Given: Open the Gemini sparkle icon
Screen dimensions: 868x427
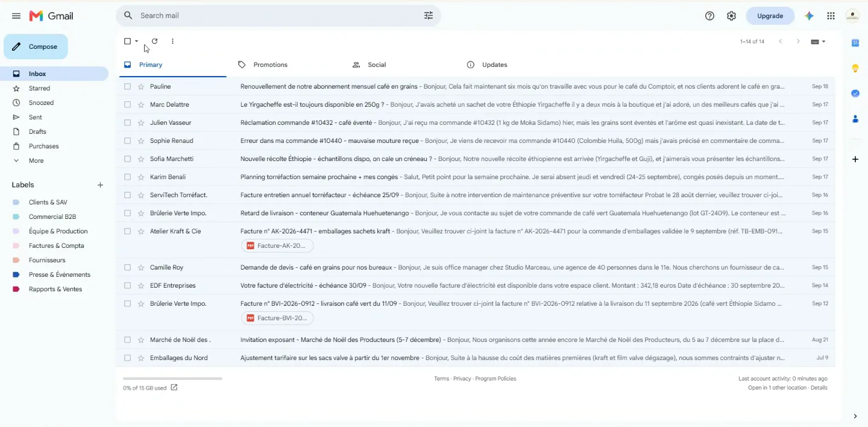Looking at the screenshot, I should [810, 16].
